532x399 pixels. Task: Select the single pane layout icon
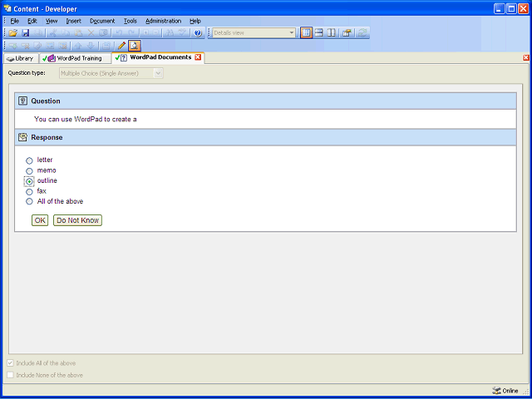[306, 33]
